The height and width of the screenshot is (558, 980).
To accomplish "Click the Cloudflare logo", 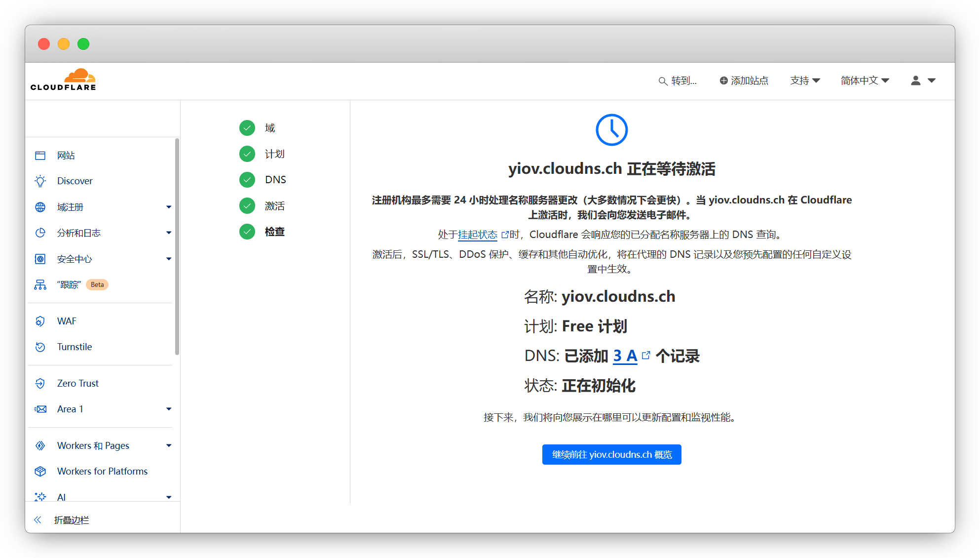I will pyautogui.click(x=63, y=80).
